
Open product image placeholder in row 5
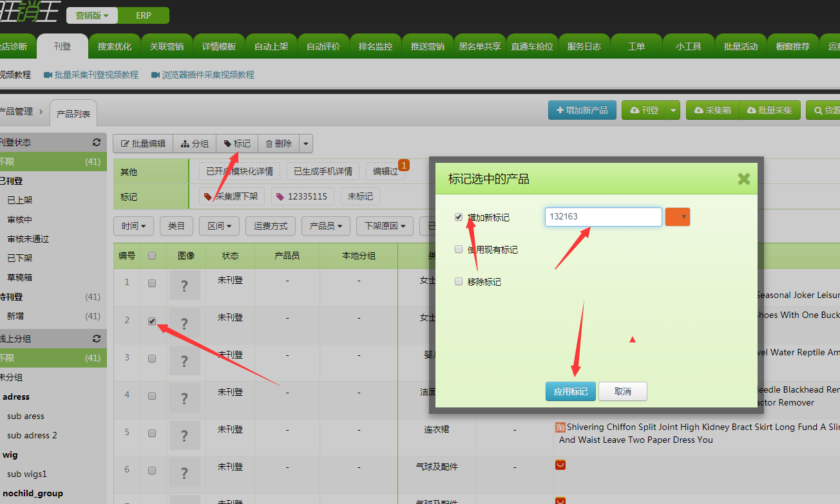(185, 434)
